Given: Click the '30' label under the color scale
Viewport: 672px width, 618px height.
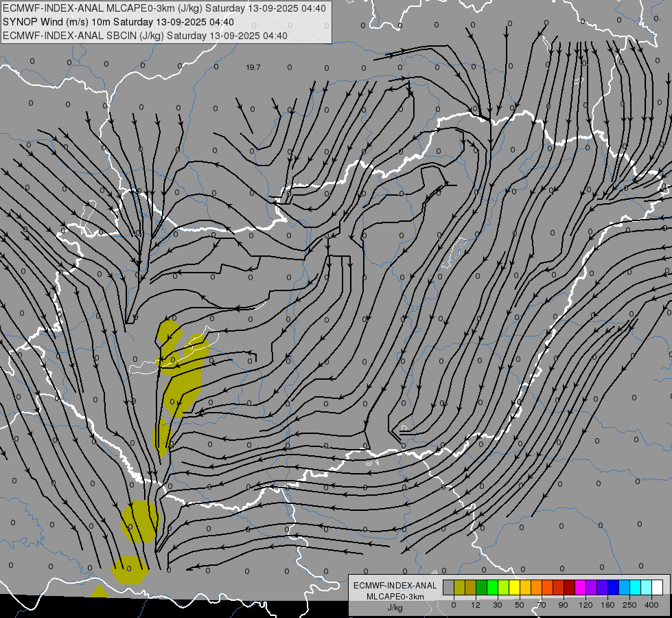Looking at the screenshot, I should click(498, 605).
